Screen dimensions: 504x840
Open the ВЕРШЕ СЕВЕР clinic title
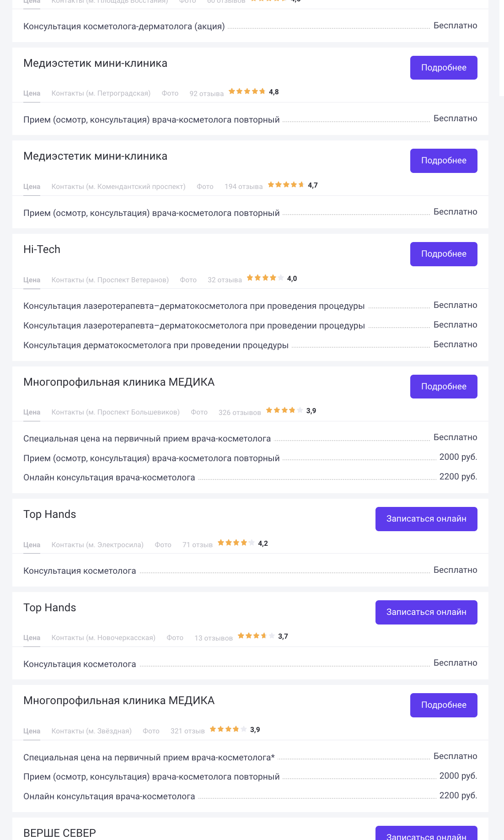point(60,833)
